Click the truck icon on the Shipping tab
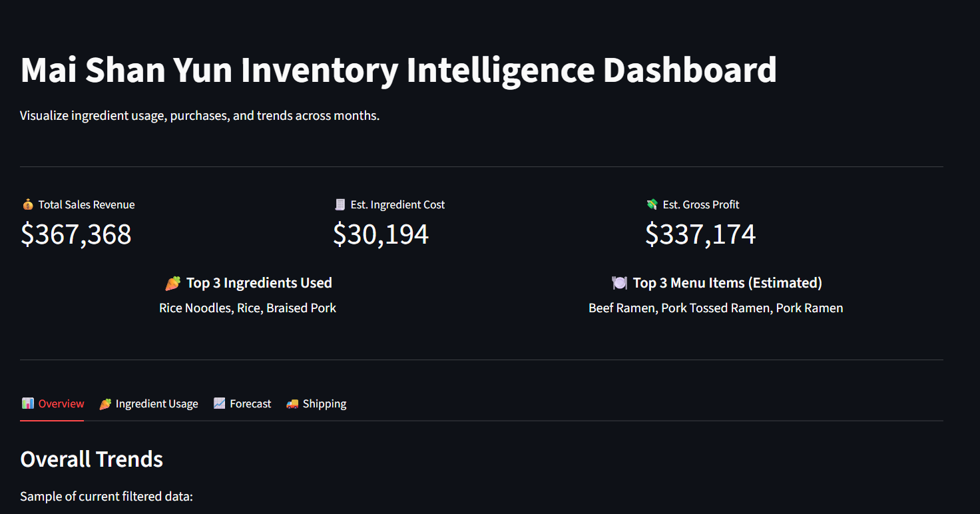 pyautogui.click(x=292, y=403)
